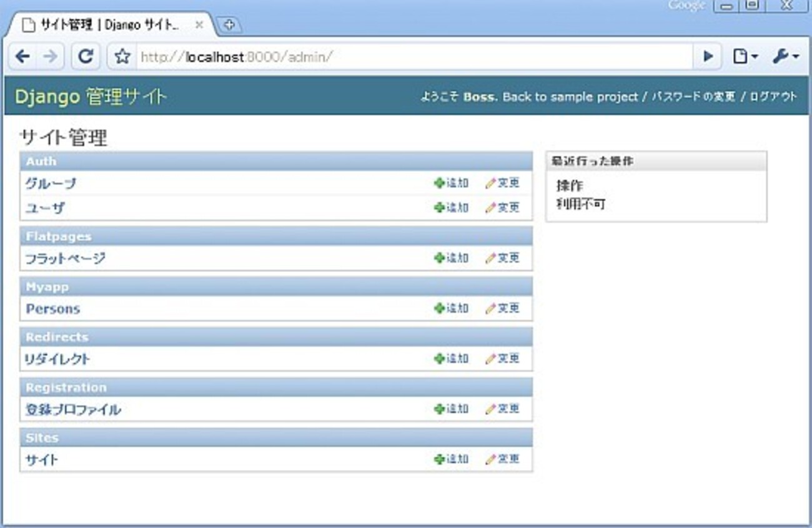812x528 pixels.
Task: Click the Registration section header
Action: tap(276, 388)
